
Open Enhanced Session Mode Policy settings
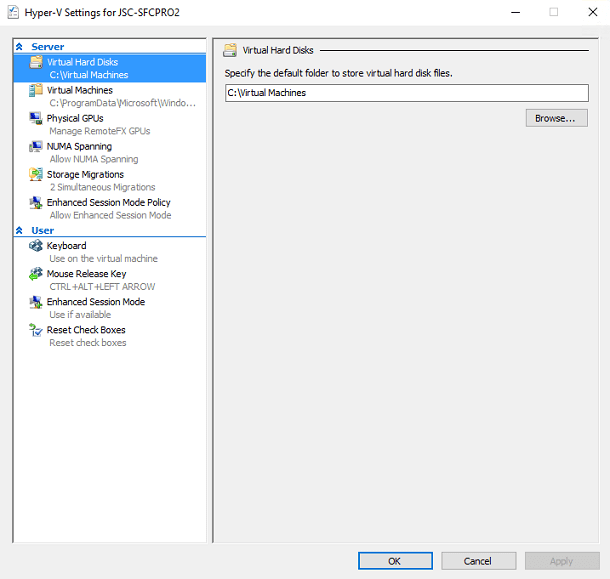point(110,208)
